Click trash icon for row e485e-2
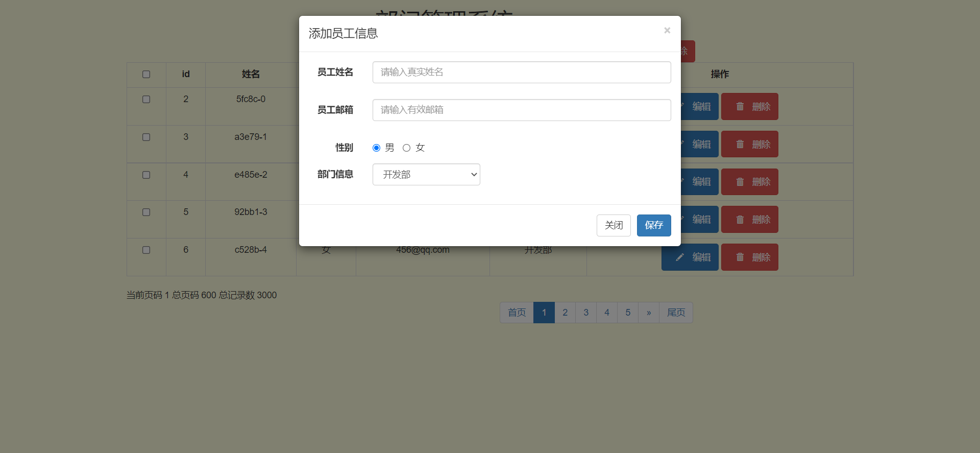This screenshot has height=453, width=980. click(740, 182)
